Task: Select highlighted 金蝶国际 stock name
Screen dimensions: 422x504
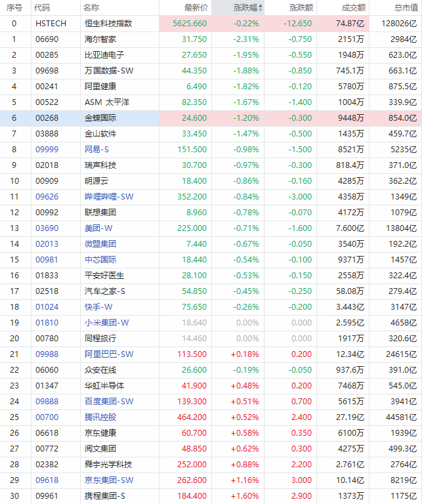Action: click(100, 118)
